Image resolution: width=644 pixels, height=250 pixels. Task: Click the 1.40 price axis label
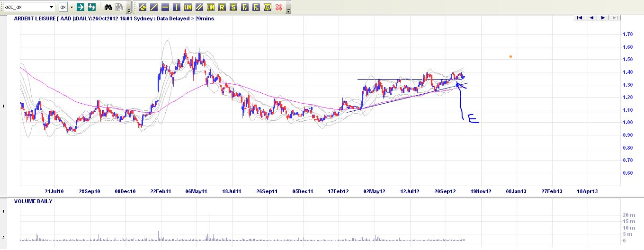628,72
